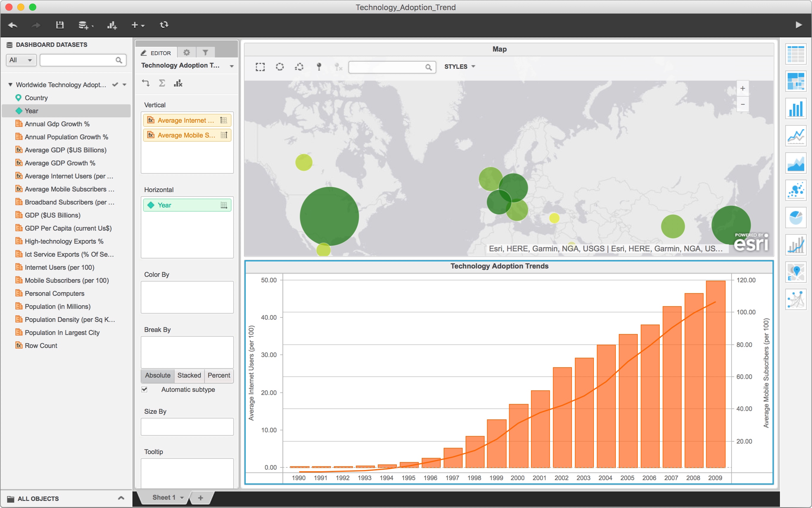Switch to the Filter funnel tab
The height and width of the screenshot is (508, 812).
click(x=205, y=52)
